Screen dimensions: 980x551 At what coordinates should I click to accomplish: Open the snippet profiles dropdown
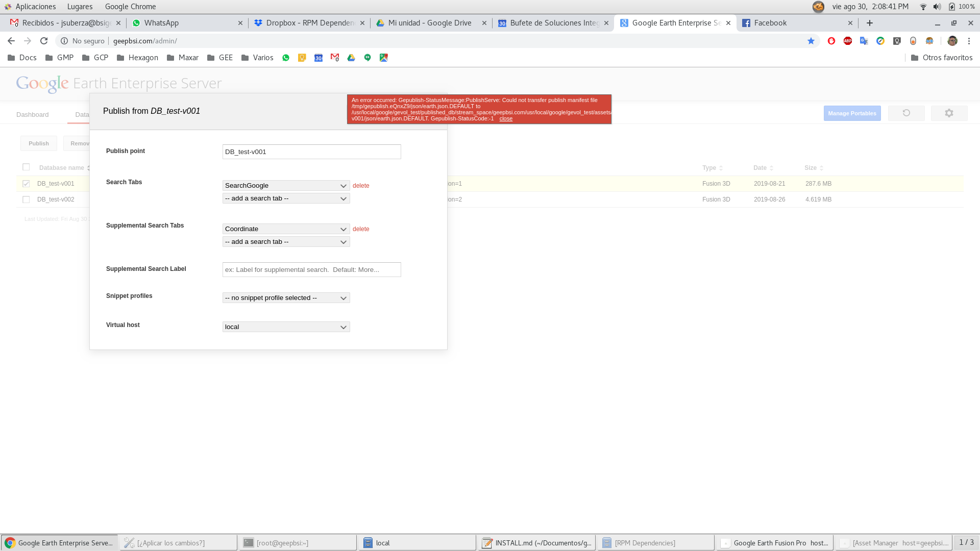285,297
